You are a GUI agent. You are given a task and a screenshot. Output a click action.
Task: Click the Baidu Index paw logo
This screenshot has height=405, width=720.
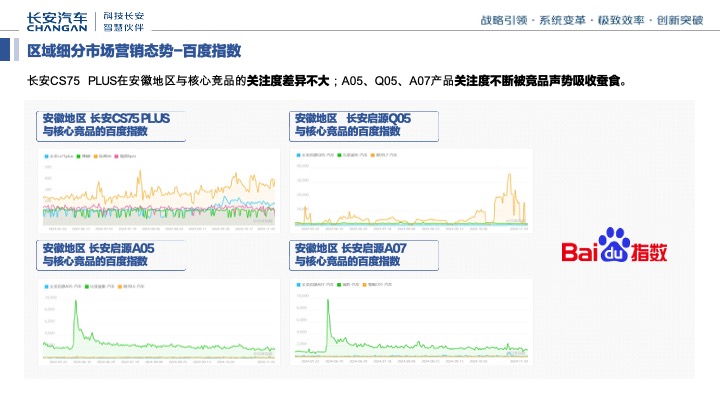click(614, 244)
